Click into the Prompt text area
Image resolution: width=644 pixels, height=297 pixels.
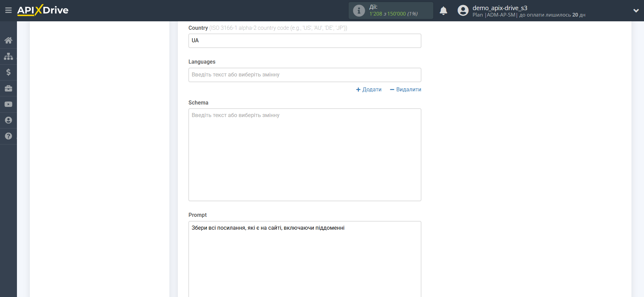tap(305, 259)
